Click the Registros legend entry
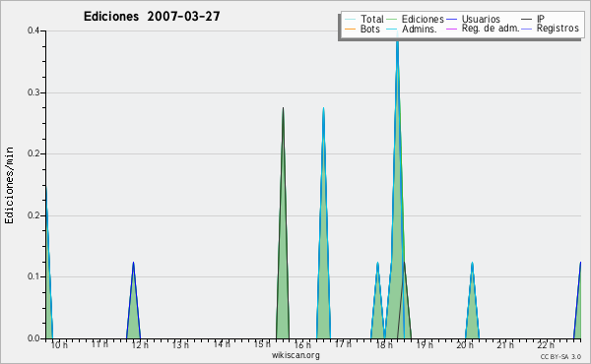591x364 pixels. [x=550, y=29]
